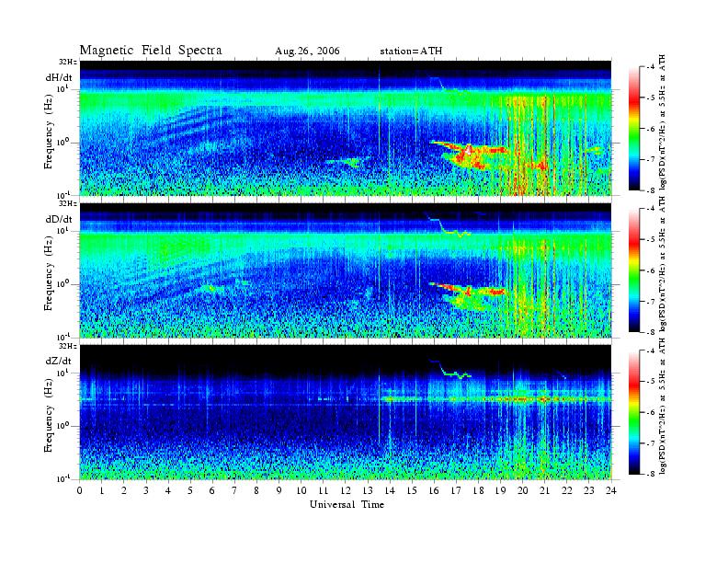Click hour "3" on Universal Time axis
728x563 pixels.
pyautogui.click(x=146, y=490)
